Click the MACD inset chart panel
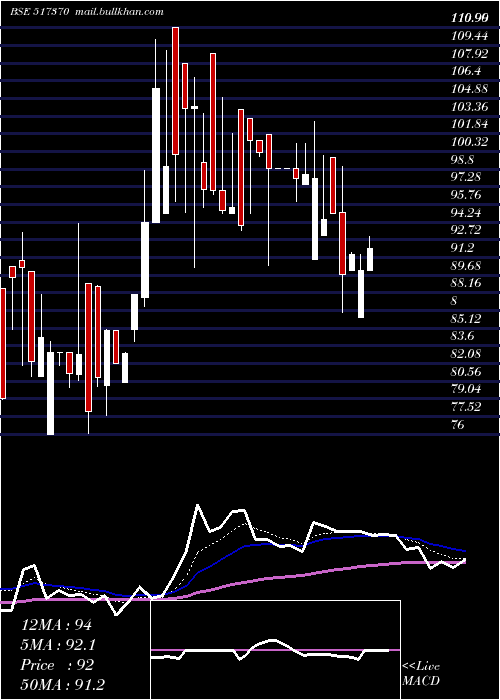Screen dimensions: 500x700 tap(275, 650)
